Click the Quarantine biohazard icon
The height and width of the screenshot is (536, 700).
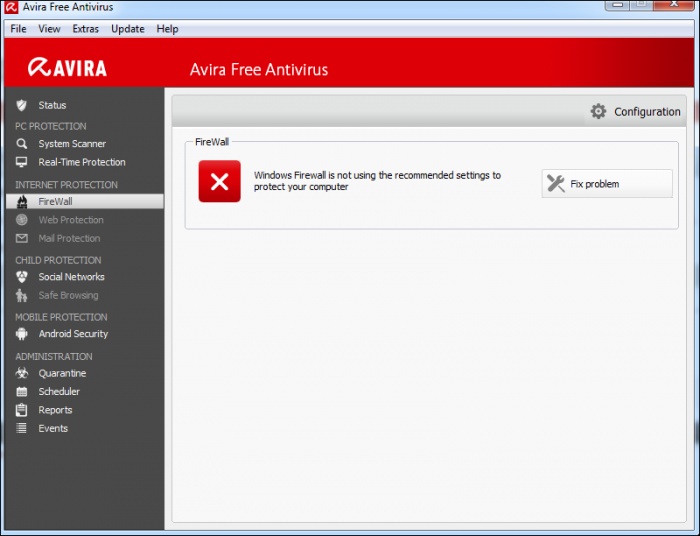click(21, 373)
